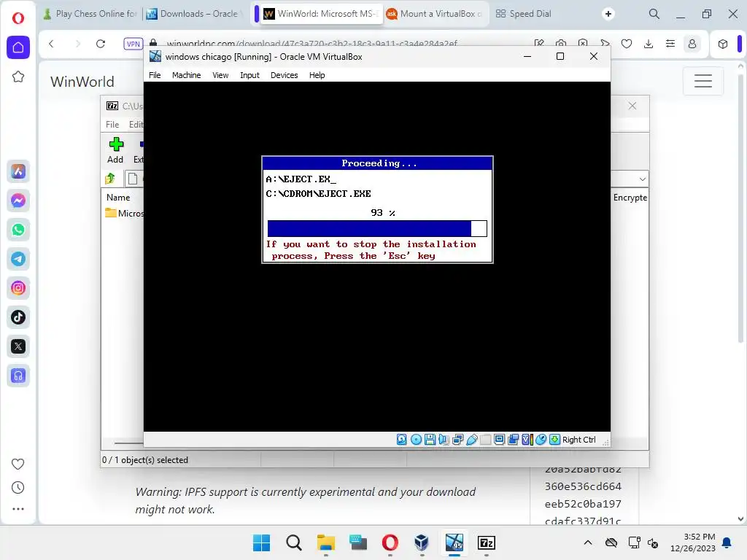Click the Encrypted column header in 7-Zip
Screen dimensions: 747x560
click(x=630, y=197)
